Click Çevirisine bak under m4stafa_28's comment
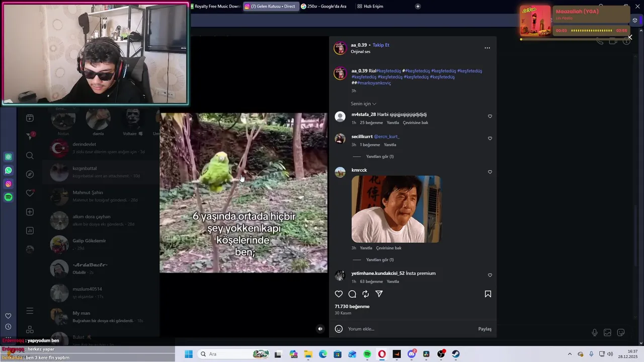The image size is (644, 362). (x=416, y=123)
